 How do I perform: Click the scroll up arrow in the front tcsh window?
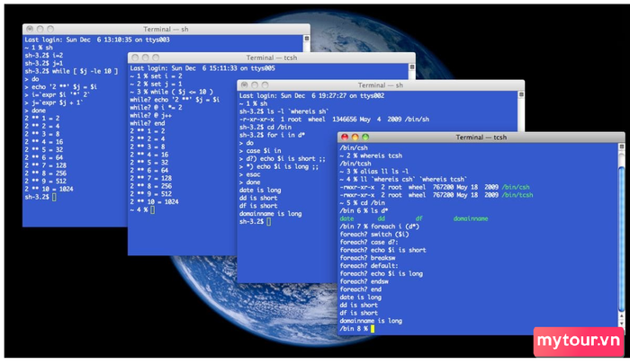coord(622,315)
